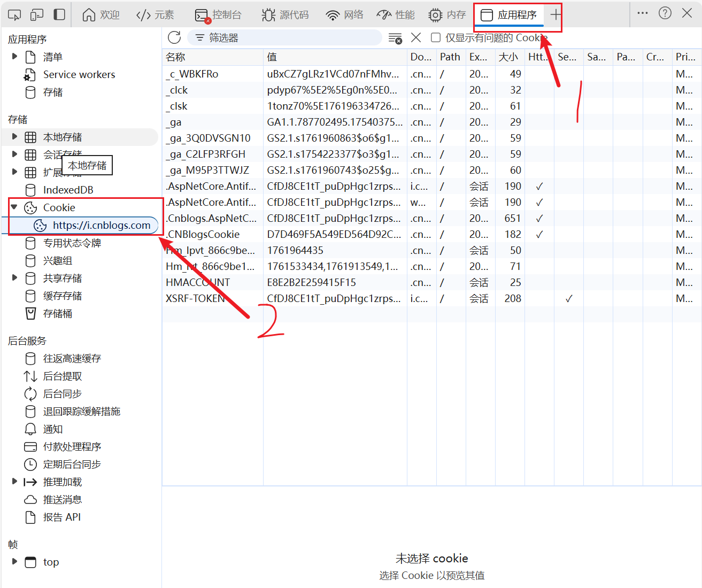
Task: Focus the 筛选器 filter field
Action: (284, 37)
